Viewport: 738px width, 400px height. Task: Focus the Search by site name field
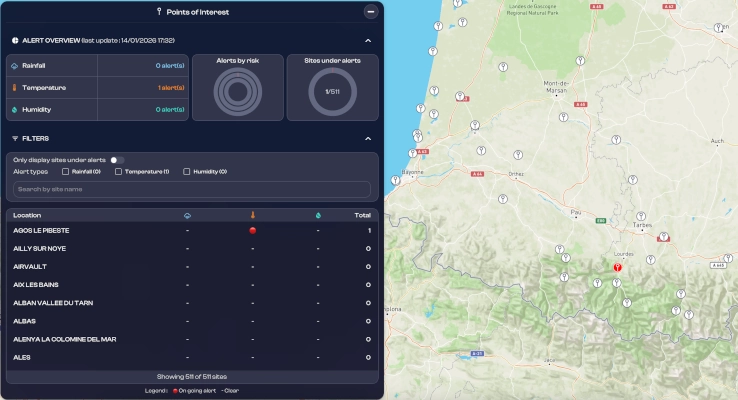192,189
